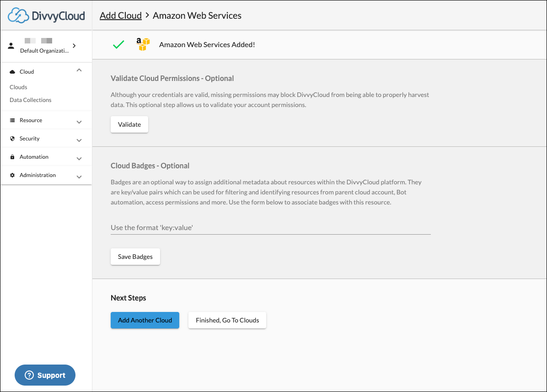Click 'Amazon Web Services' breadcrumb title
This screenshot has width=547, height=392.
click(197, 16)
